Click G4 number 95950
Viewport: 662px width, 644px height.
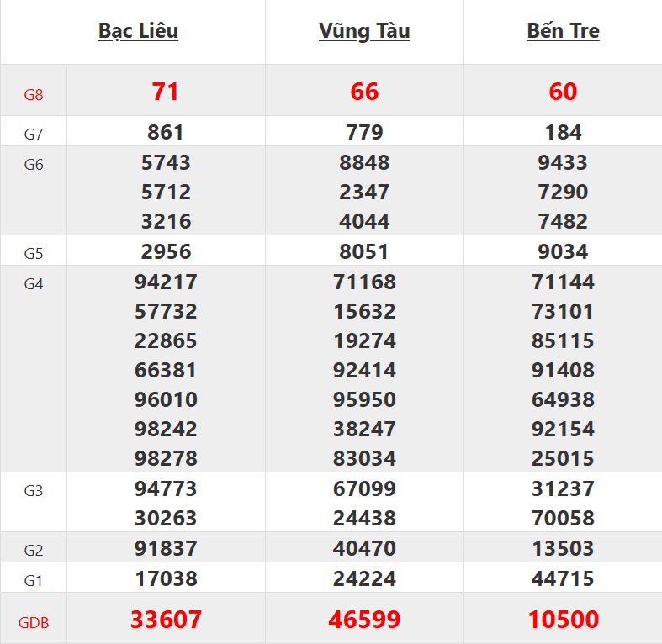[364, 399]
